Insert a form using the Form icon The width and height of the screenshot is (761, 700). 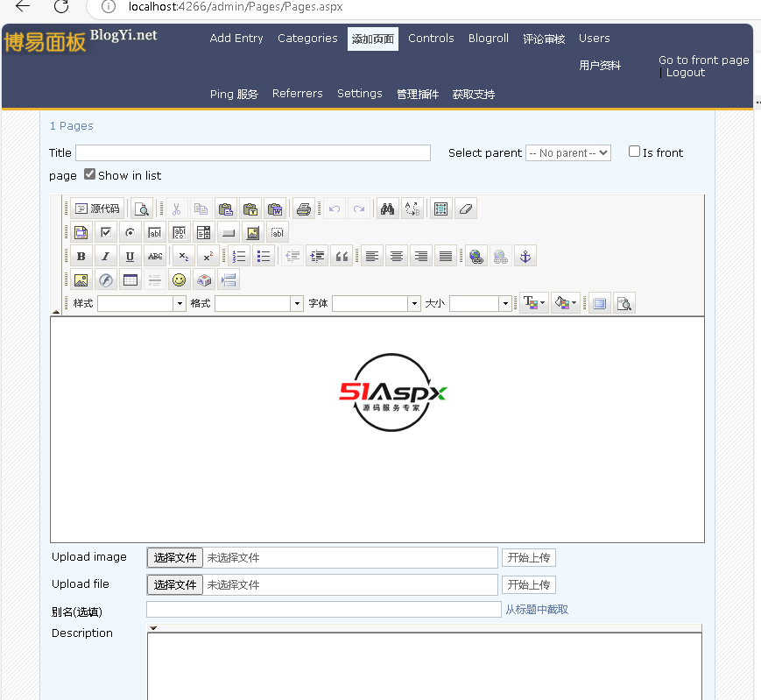[81, 232]
